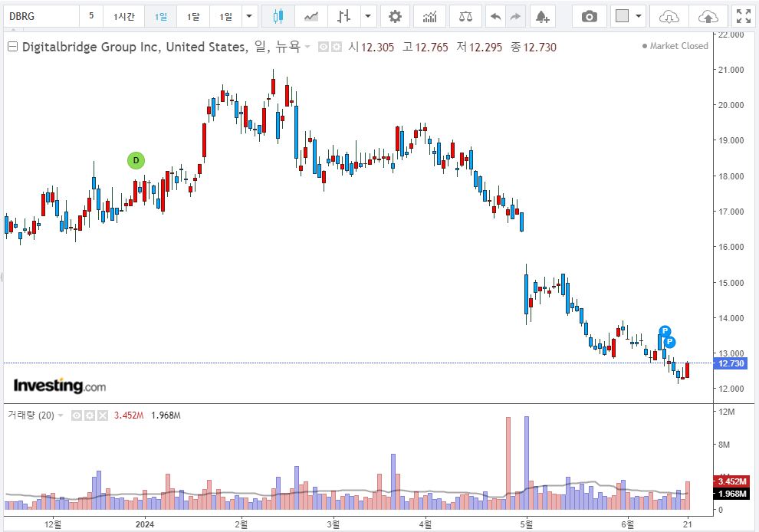
Task: Open the 거래량 (20) indicator dropdown arrow
Action: tap(61, 415)
